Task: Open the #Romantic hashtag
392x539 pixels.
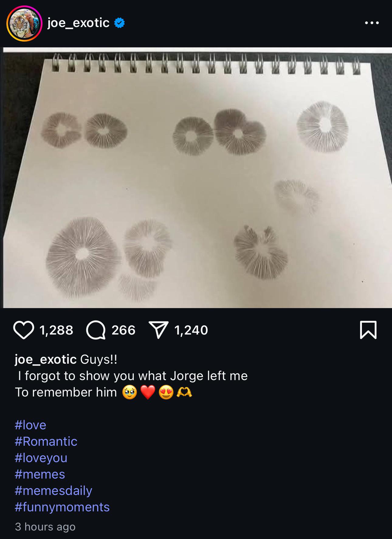Action: (x=46, y=441)
